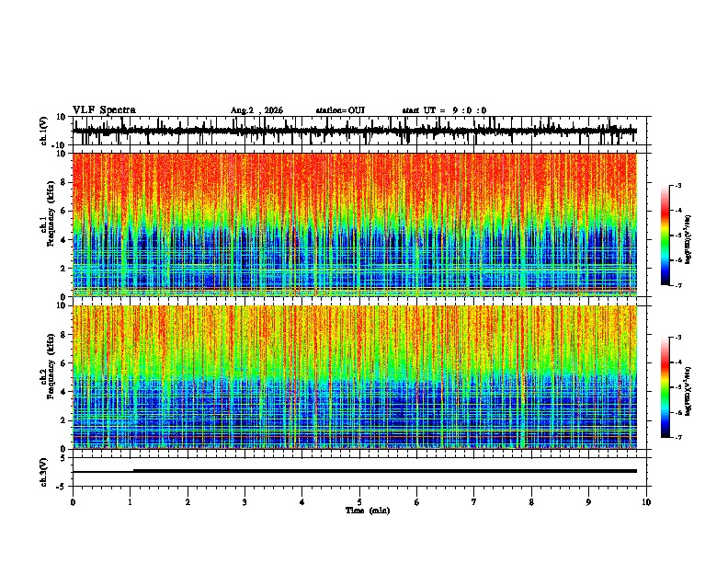Click the 2 kHz tick of ch.2 spectrogram
Screen dimensions: 728x563
(x=63, y=420)
